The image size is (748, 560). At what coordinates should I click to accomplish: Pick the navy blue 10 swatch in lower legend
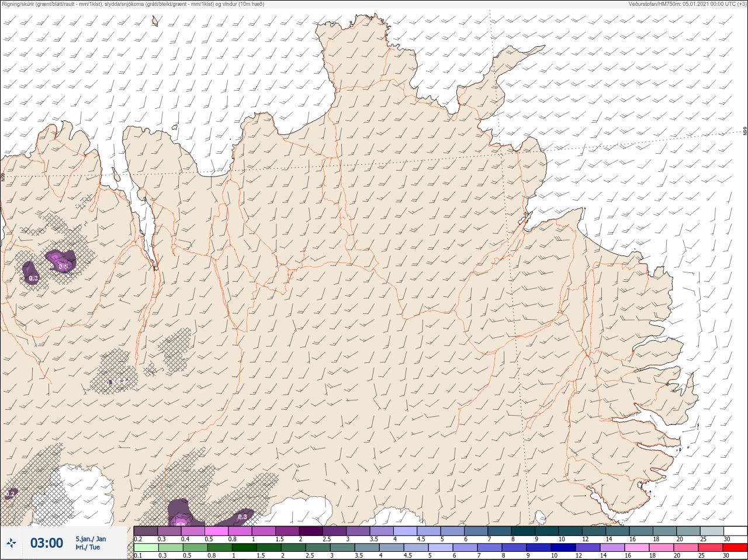coord(563,548)
